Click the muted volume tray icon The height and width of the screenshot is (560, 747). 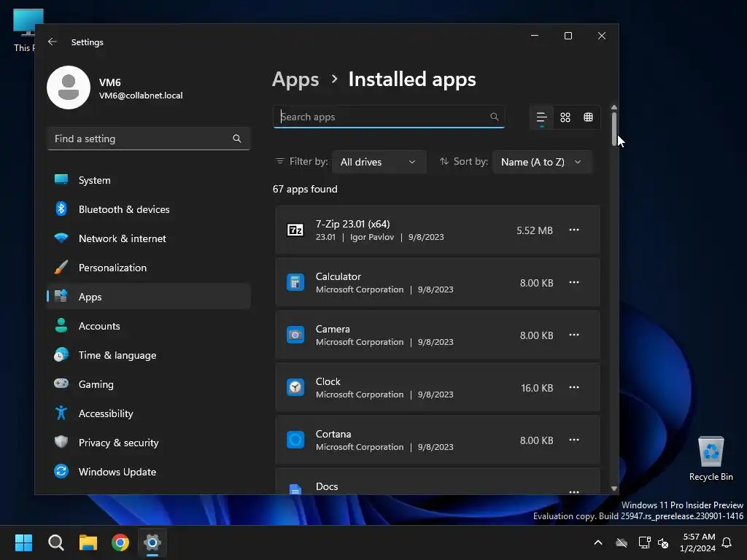pos(663,542)
